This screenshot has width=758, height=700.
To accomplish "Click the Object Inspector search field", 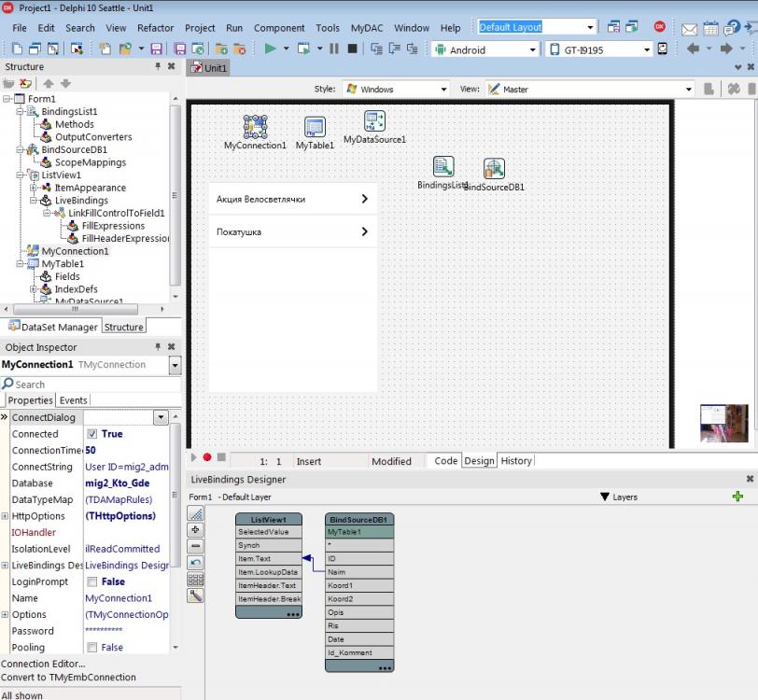I will pos(91,385).
